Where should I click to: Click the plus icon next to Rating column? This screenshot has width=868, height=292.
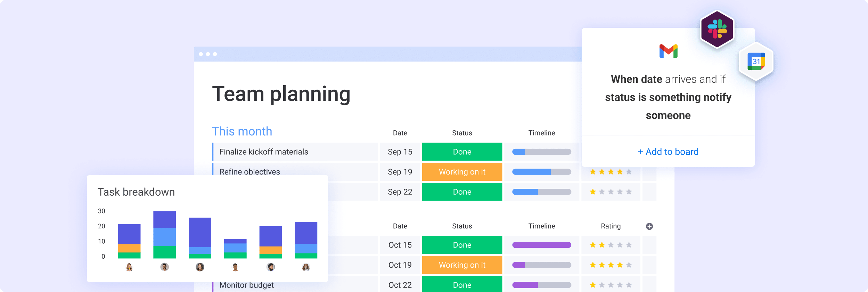pyautogui.click(x=649, y=226)
